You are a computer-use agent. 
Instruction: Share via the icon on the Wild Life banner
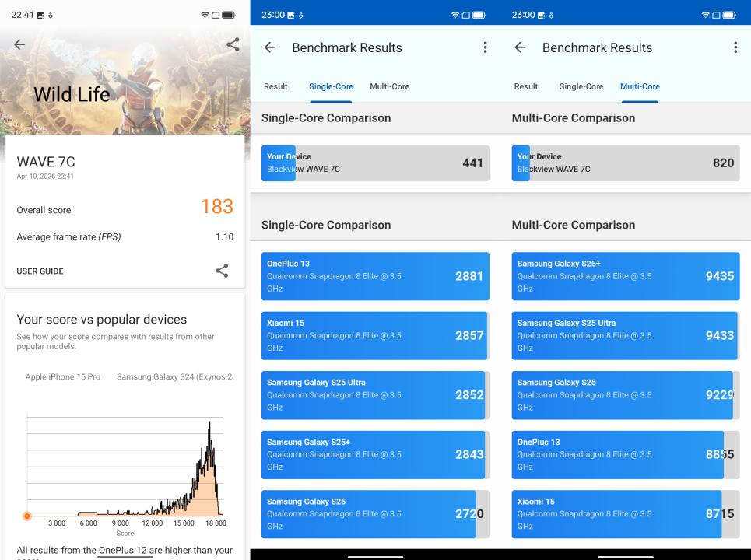point(233,44)
